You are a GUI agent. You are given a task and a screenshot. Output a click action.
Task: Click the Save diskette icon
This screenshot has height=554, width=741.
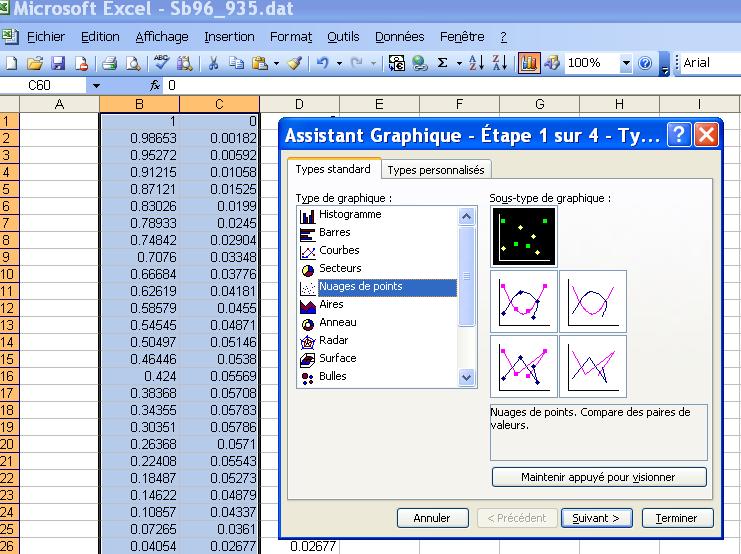click(x=58, y=63)
